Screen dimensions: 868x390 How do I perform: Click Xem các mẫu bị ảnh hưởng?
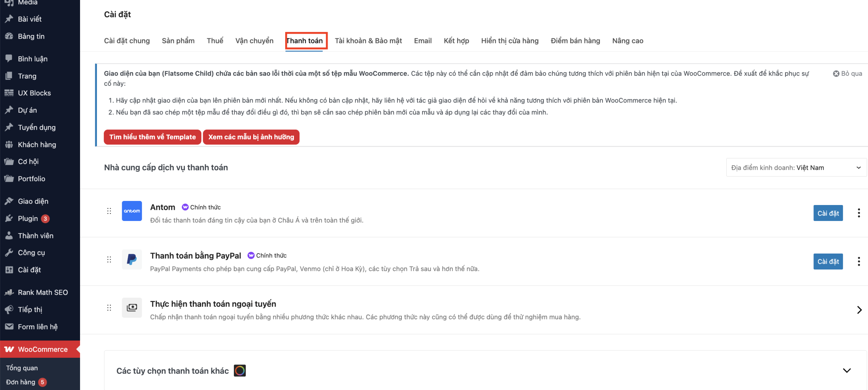coord(251,137)
